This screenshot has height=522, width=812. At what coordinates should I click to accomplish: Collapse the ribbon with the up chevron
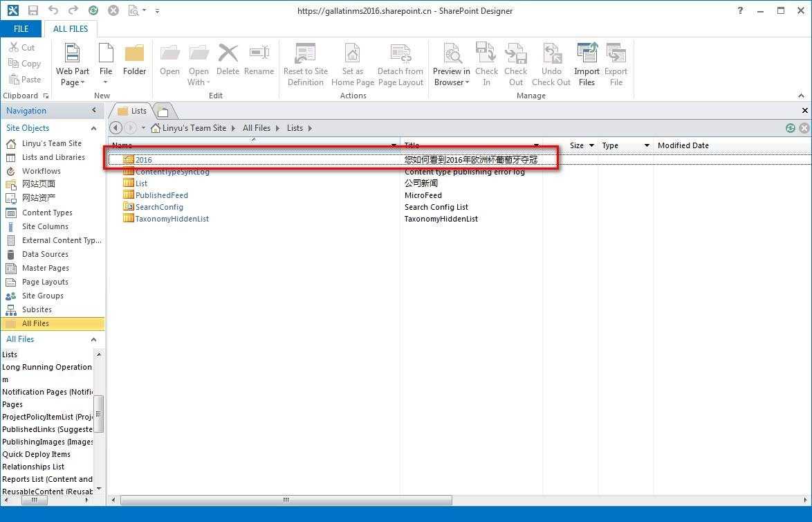coord(801,96)
